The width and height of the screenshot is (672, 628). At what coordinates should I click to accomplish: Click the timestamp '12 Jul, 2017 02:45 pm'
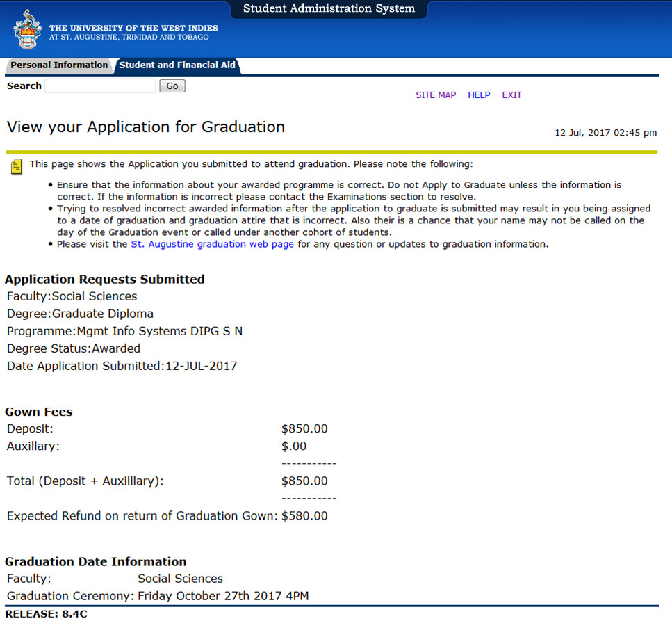click(x=606, y=133)
